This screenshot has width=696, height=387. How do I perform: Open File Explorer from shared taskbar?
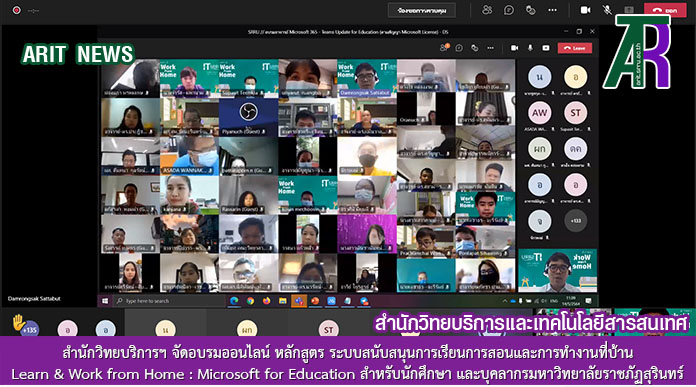click(x=282, y=301)
